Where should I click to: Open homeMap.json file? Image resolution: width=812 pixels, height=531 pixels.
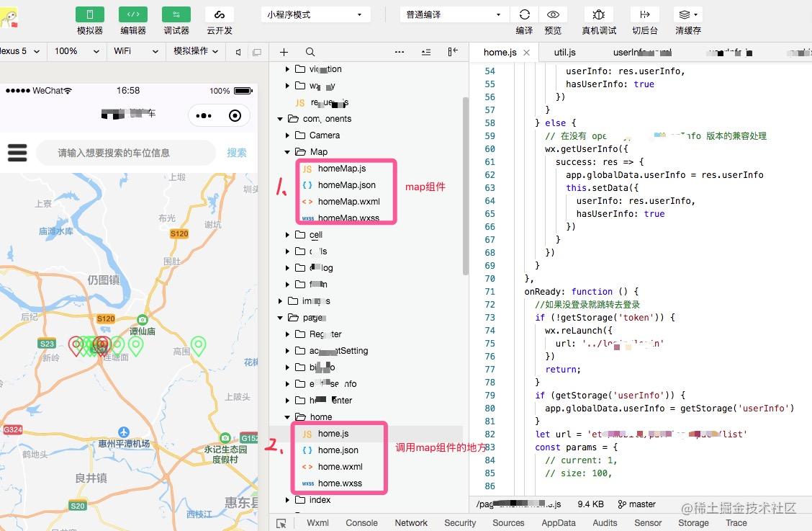(346, 185)
